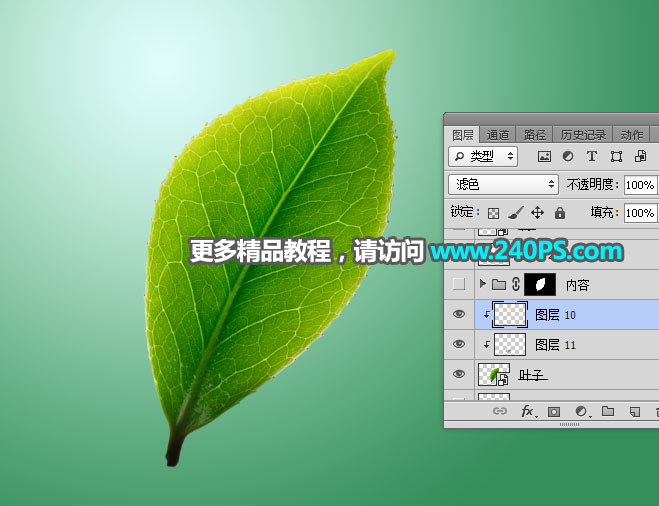This screenshot has height=506, width=659.
Task: Hide the 叶子 layer
Action: pos(459,374)
